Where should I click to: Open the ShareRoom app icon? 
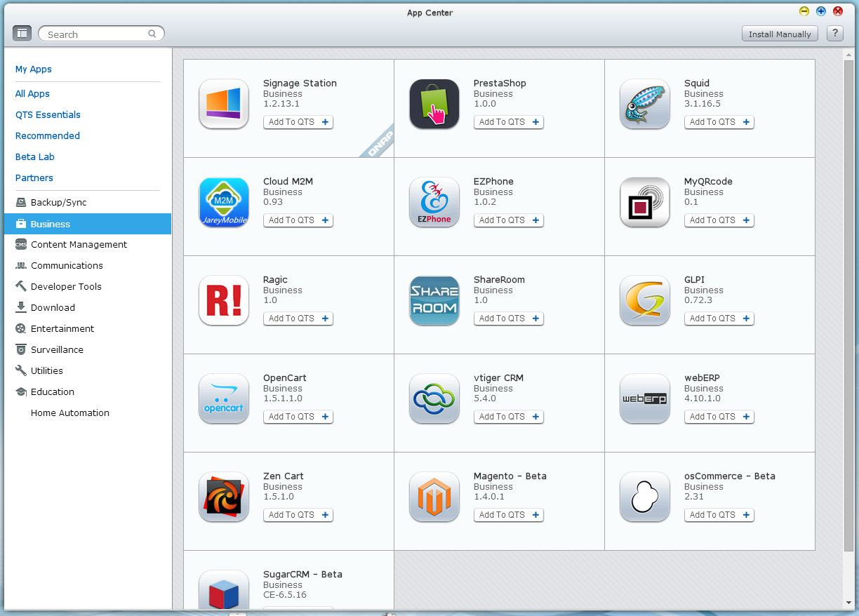pos(434,300)
